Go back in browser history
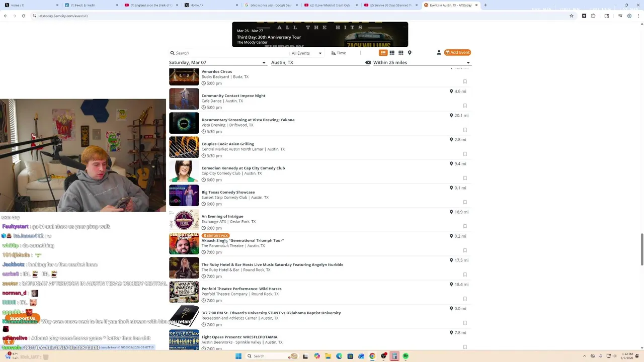Screen dimensions: 644x362 [6, 16]
